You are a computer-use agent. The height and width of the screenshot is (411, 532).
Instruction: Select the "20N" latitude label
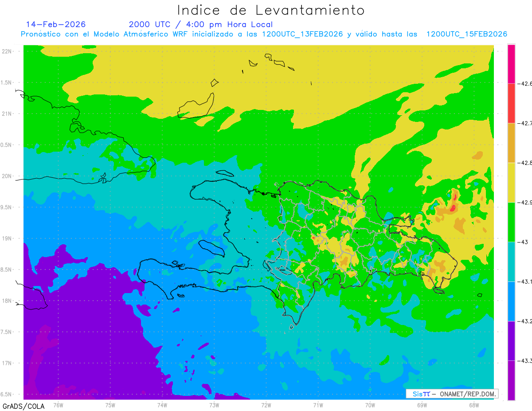tap(8, 176)
